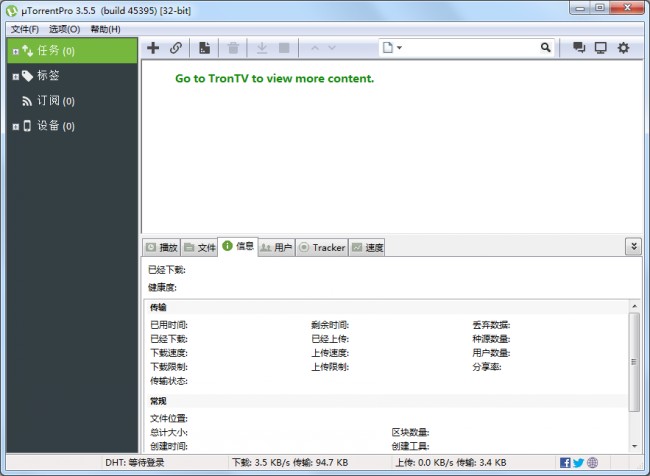
Task: Create new torrent file icon
Action: [204, 48]
